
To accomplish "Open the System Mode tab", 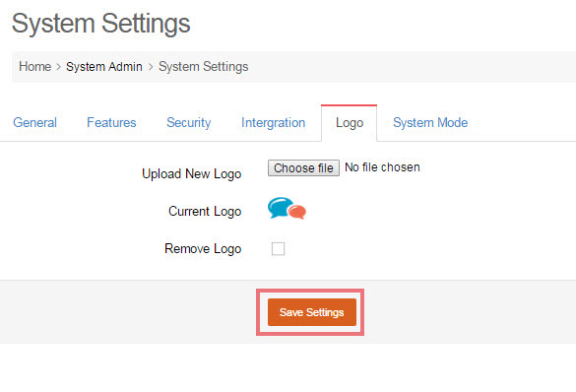I will 430,123.
